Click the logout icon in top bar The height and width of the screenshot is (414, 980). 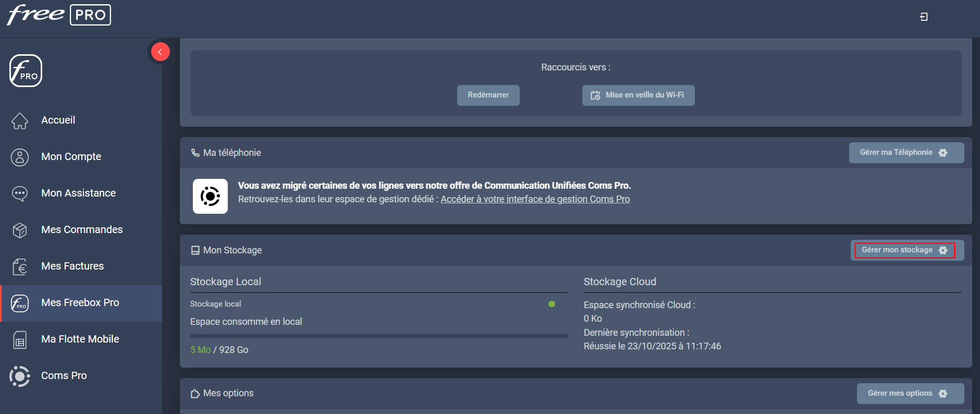[x=924, y=17]
